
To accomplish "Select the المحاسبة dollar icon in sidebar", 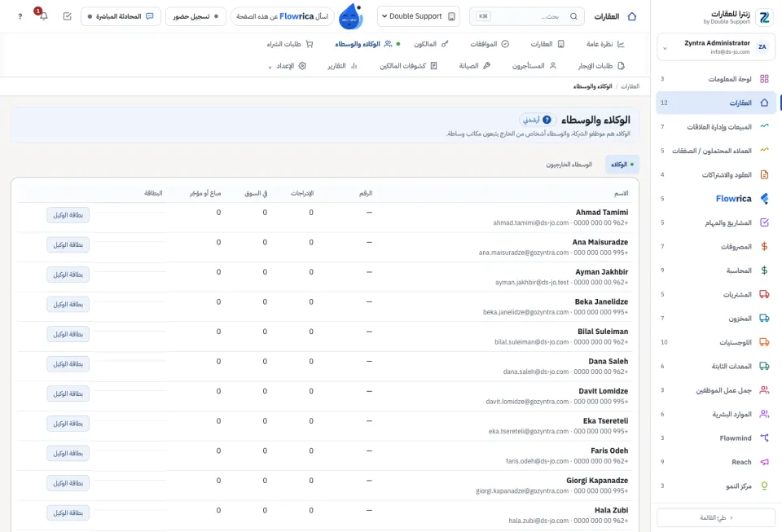I will pyautogui.click(x=764, y=270).
